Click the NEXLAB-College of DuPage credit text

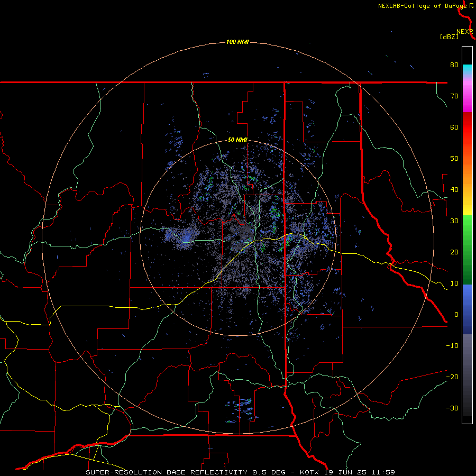click(x=423, y=6)
